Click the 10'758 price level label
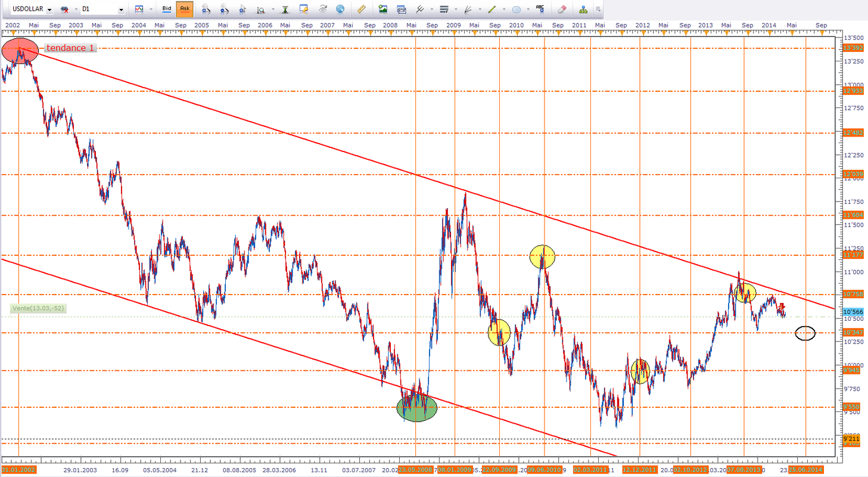This screenshot has height=477, width=868. click(854, 294)
